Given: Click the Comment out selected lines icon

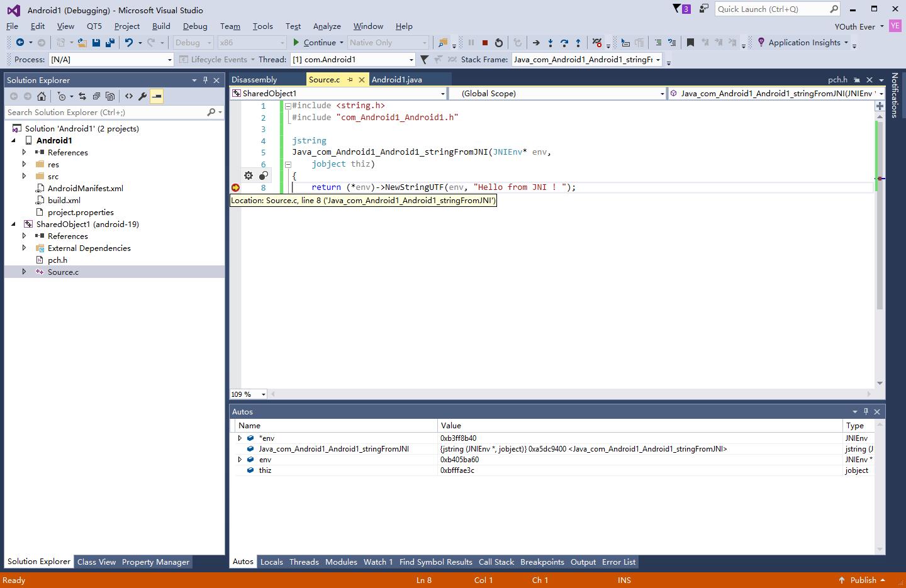Looking at the screenshot, I should coord(657,43).
